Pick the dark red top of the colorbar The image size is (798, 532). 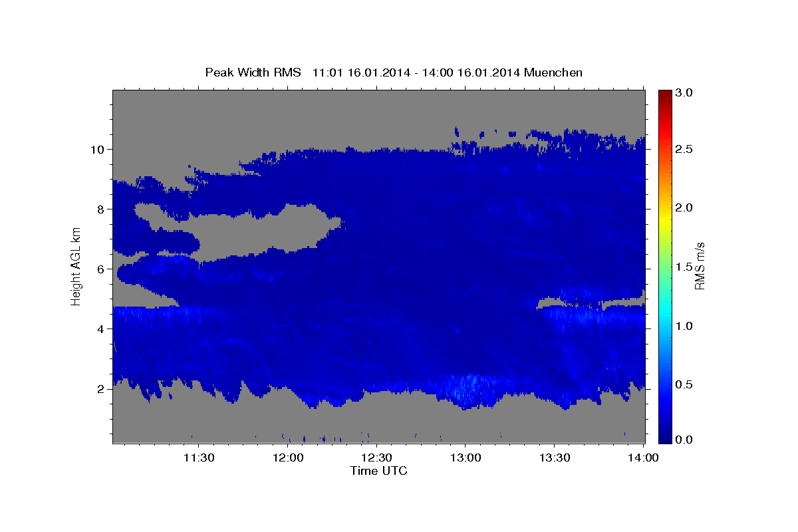tap(665, 93)
